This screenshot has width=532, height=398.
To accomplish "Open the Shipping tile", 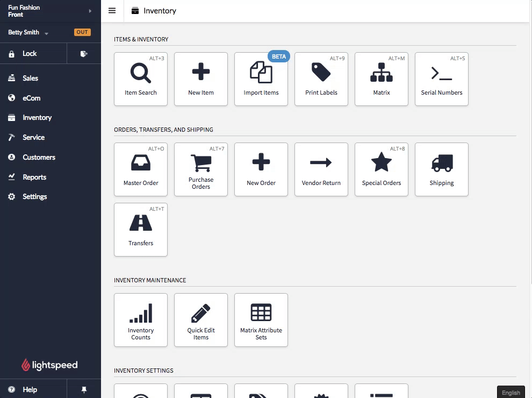I will (x=441, y=169).
